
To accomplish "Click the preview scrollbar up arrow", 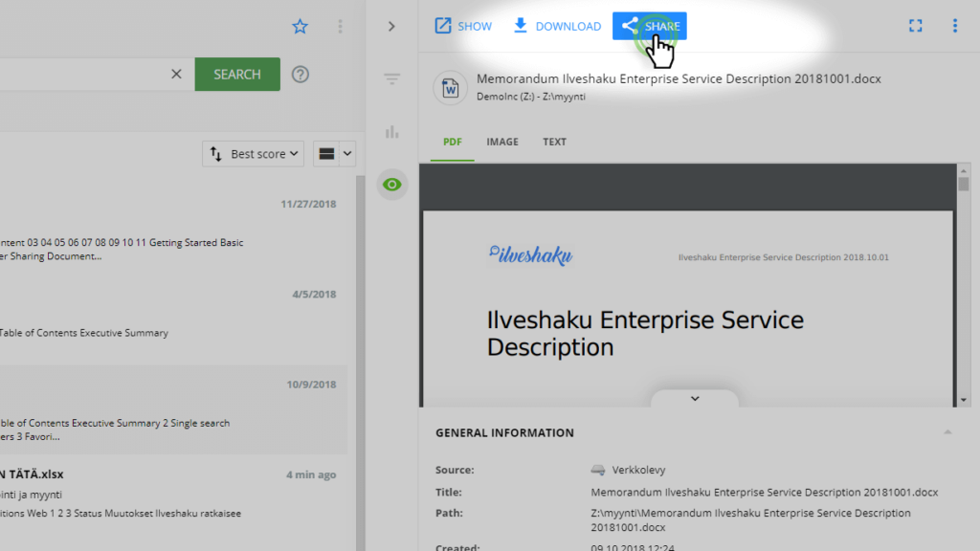I will pyautogui.click(x=963, y=170).
